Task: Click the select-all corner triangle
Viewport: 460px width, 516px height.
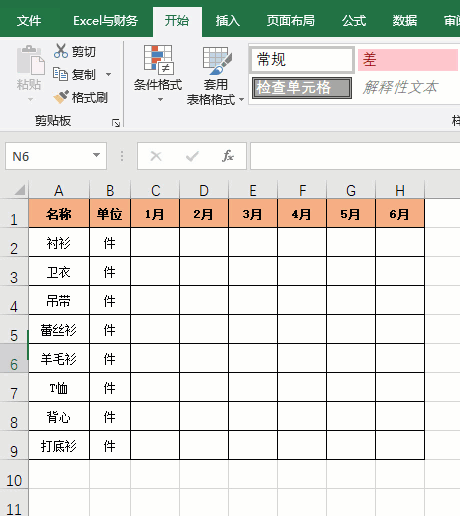Action: click(20, 190)
